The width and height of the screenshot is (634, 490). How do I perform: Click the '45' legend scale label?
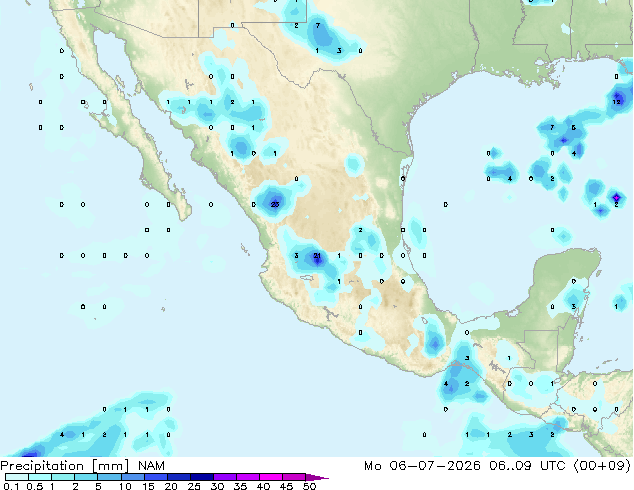pyautogui.click(x=286, y=486)
